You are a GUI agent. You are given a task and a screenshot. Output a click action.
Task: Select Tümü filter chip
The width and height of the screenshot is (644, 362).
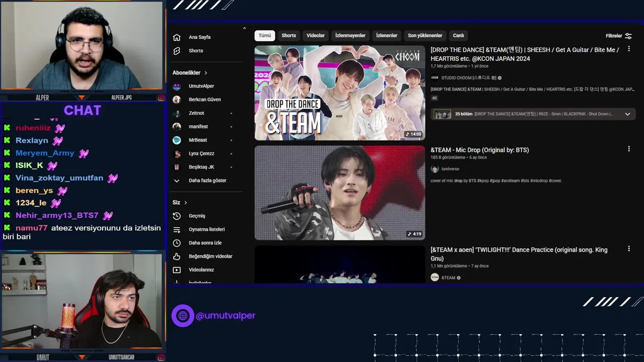(265, 36)
